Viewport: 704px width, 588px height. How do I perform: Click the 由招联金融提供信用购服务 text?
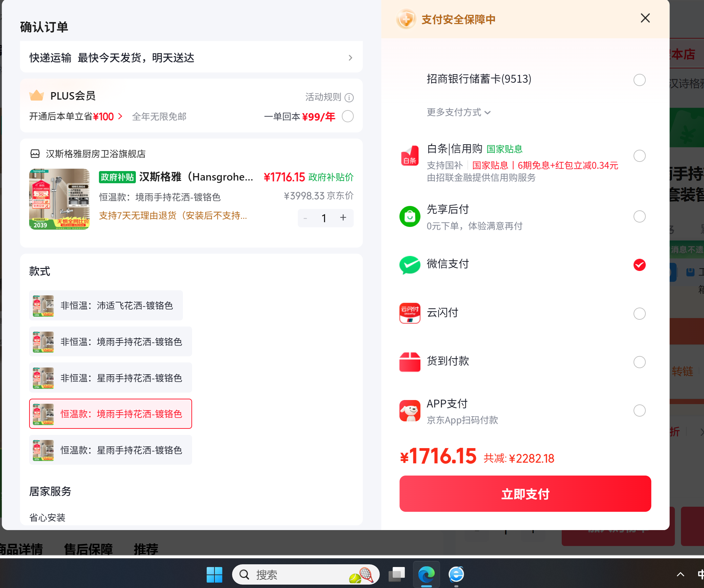click(x=481, y=177)
